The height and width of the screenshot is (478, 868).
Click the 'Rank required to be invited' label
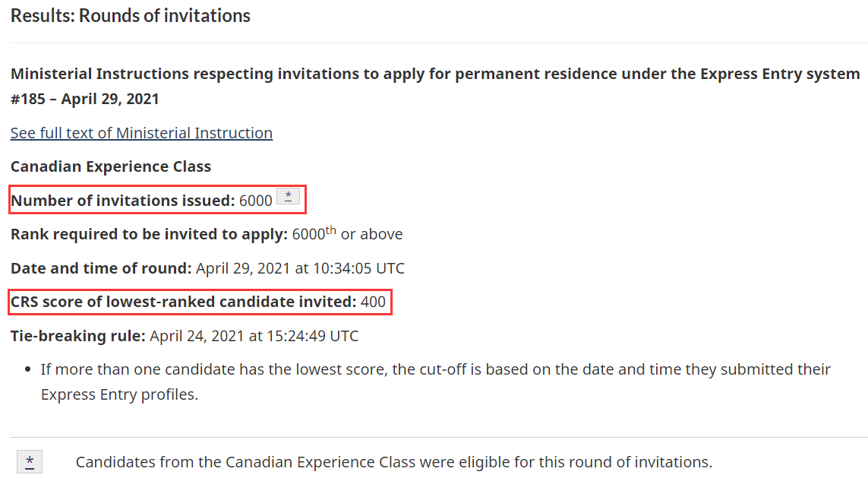pos(149,234)
